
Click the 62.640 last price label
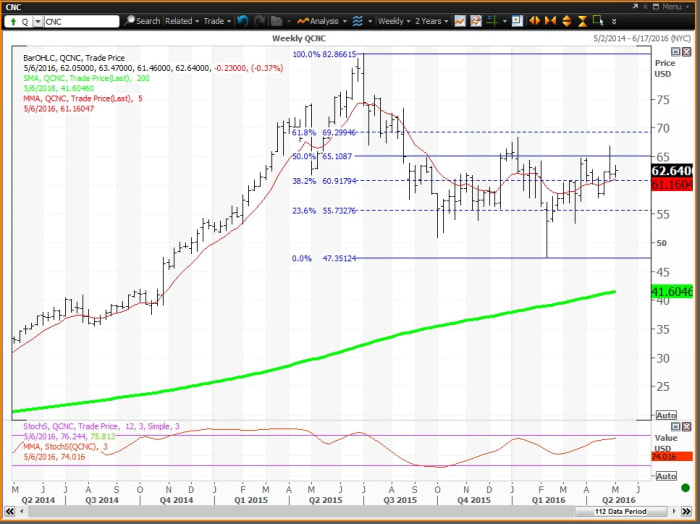[672, 171]
